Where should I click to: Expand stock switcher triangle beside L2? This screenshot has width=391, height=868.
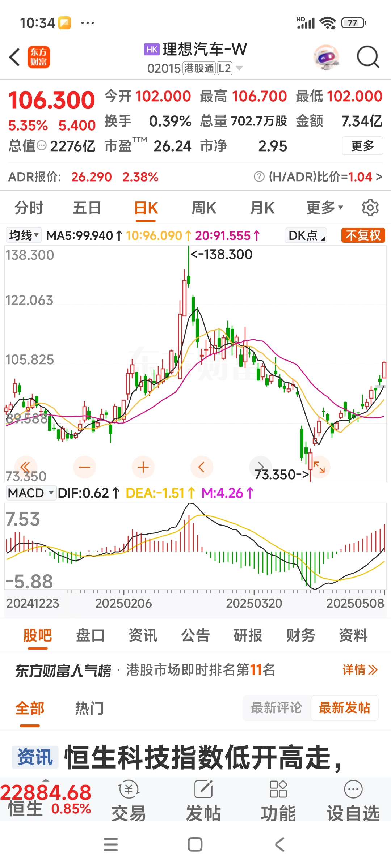239,68
